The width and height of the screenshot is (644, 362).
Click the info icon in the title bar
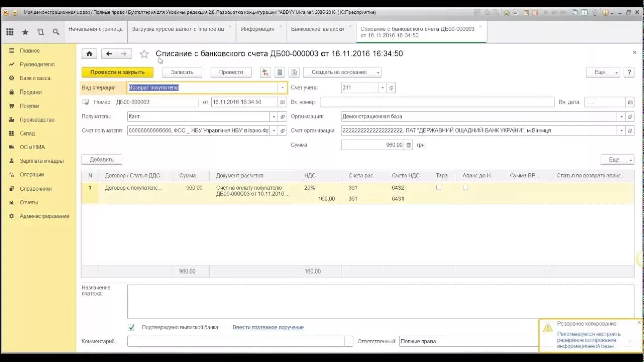tap(605, 12)
